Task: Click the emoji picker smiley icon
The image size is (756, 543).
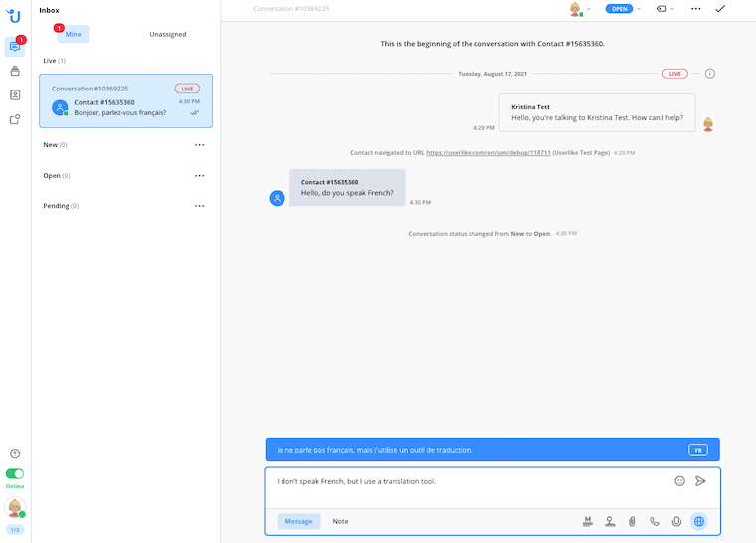Action: click(x=680, y=480)
